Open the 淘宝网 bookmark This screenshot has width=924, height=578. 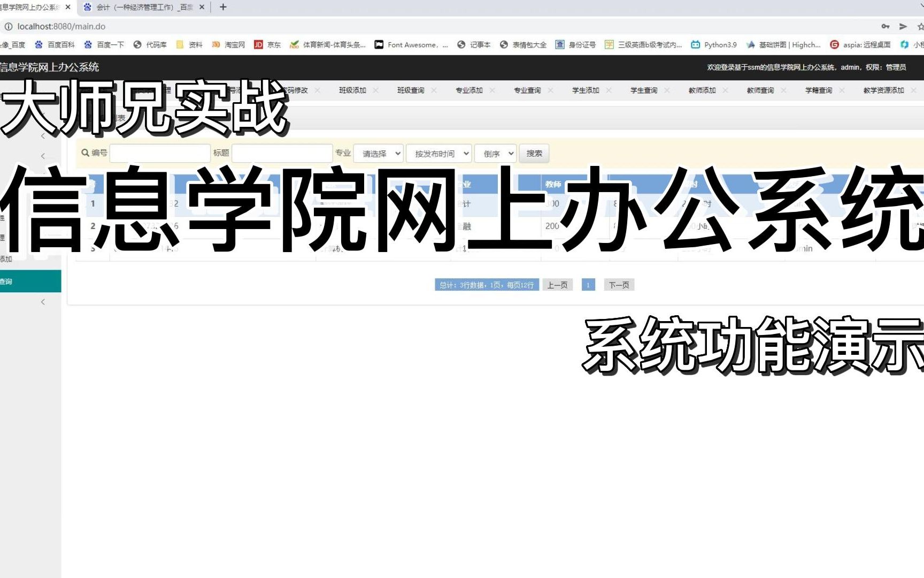pos(228,45)
